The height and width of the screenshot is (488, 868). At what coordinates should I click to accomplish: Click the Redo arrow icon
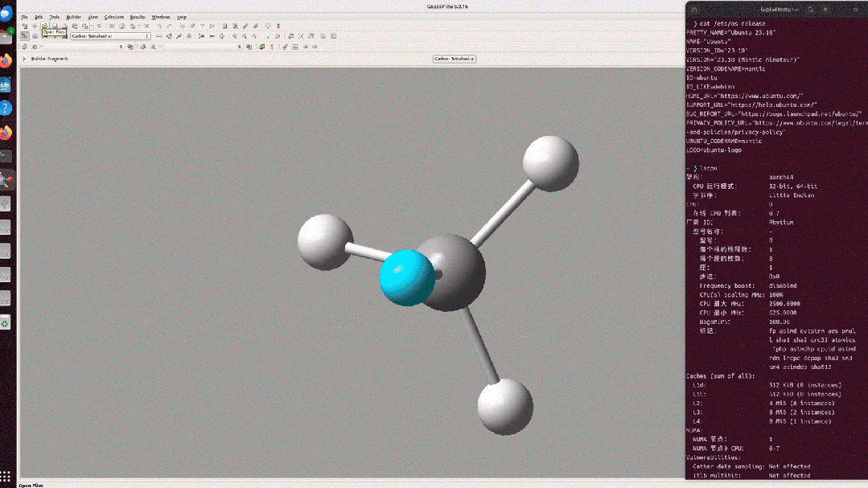(x=170, y=26)
